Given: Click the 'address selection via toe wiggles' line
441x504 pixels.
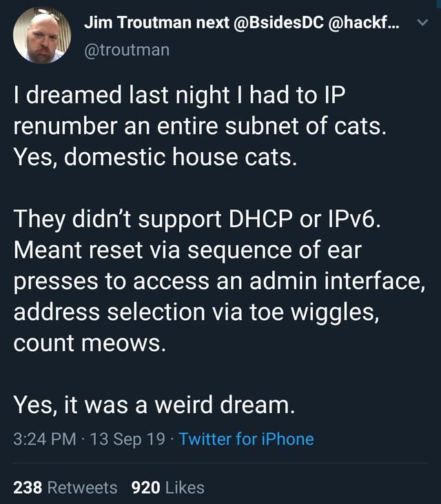Looking at the screenshot, I should [x=196, y=312].
